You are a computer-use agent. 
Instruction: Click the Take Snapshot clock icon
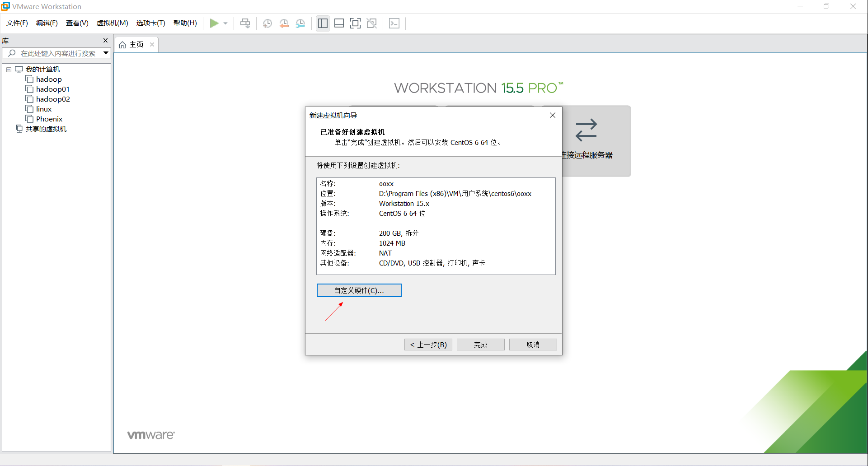pyautogui.click(x=267, y=23)
